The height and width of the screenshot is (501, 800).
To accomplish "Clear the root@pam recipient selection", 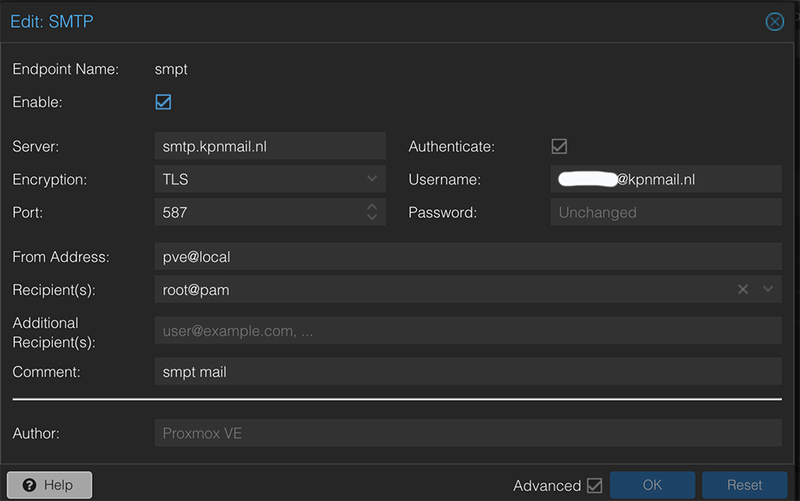I will [743, 289].
